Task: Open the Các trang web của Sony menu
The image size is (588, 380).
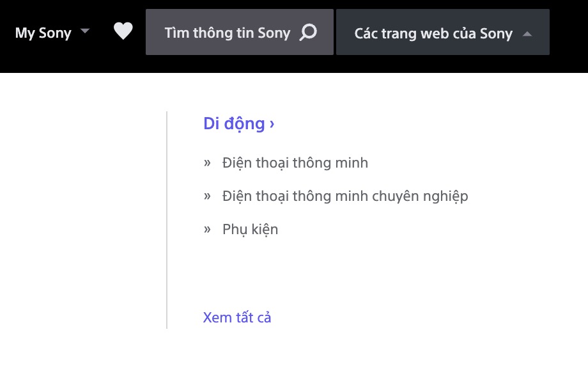Action: click(x=433, y=33)
